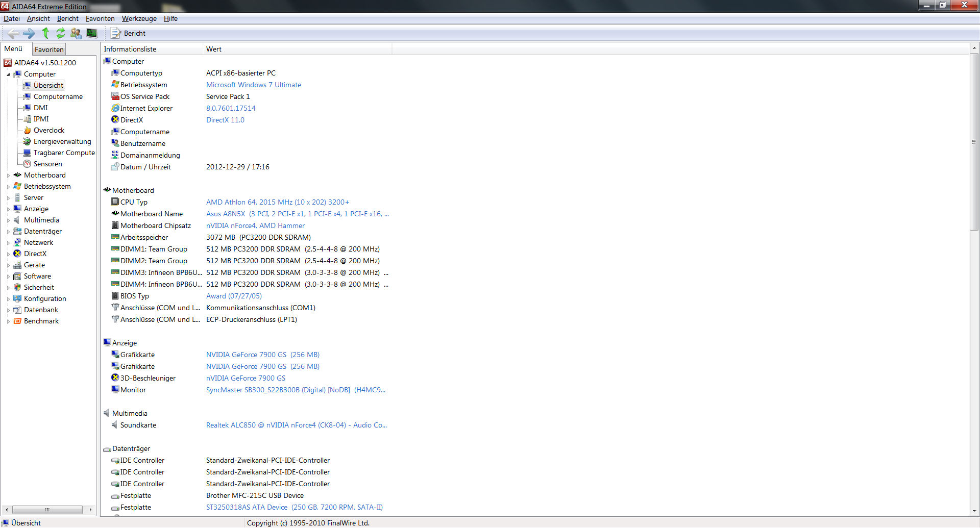Open the Tragbarer Computer tree entry
Image resolution: width=980 pixels, height=528 pixels.
(x=64, y=153)
